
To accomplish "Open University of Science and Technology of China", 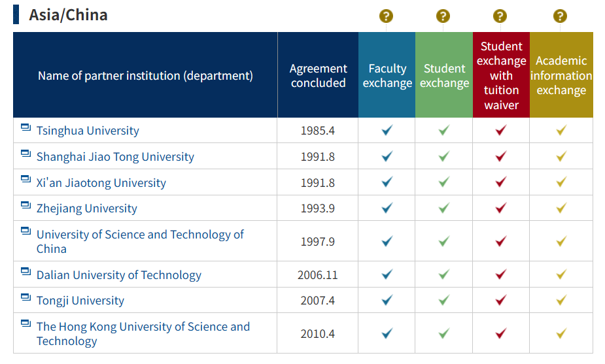I will 140,241.
